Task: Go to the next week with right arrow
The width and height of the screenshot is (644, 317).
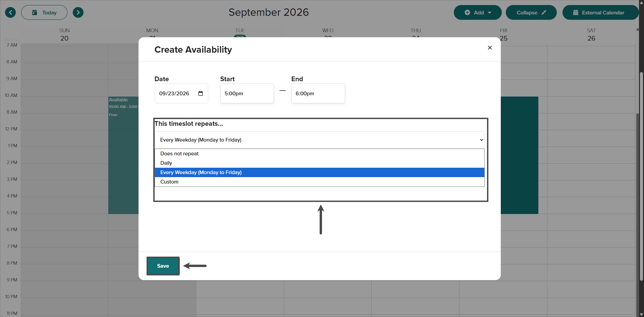Action: point(78,12)
